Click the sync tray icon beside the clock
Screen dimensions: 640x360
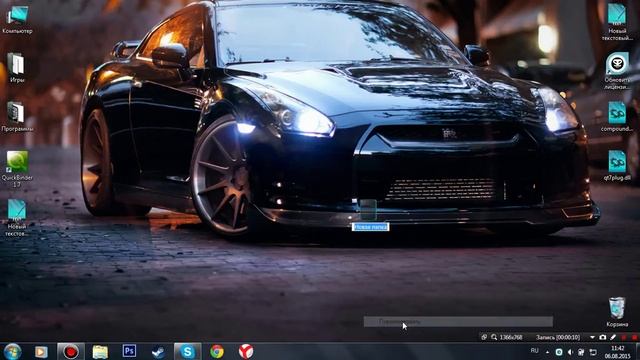coord(593,352)
